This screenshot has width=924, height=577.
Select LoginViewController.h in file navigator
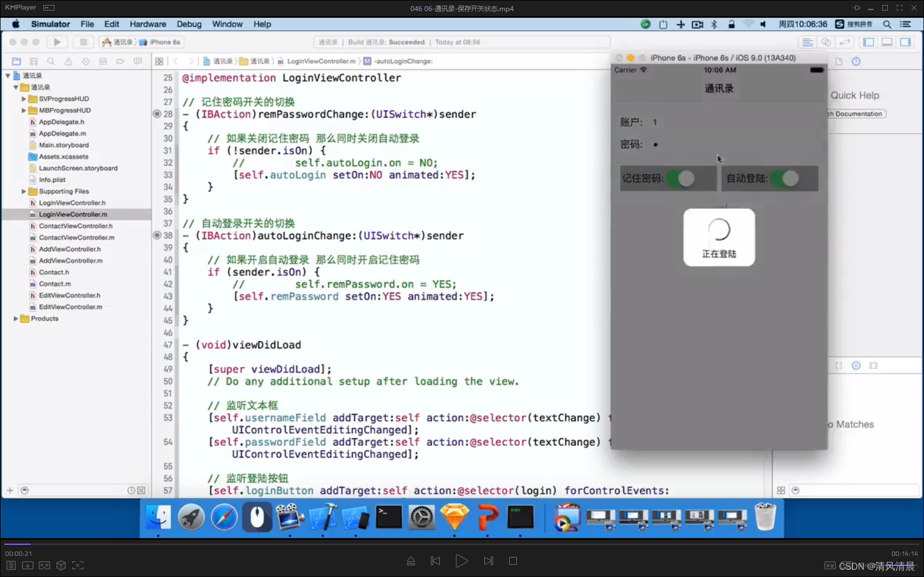72,203
